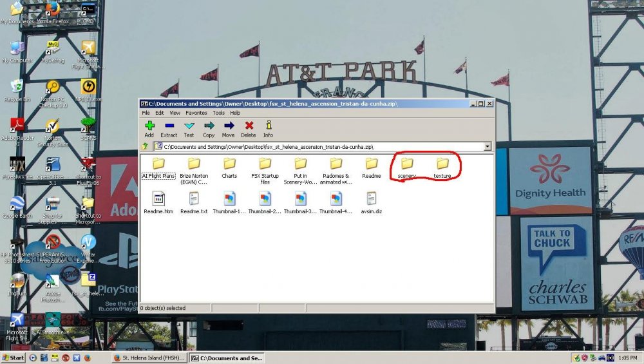Select the Put in Scenery-Wo... folder
This screenshot has width=644, height=364.
(x=301, y=171)
